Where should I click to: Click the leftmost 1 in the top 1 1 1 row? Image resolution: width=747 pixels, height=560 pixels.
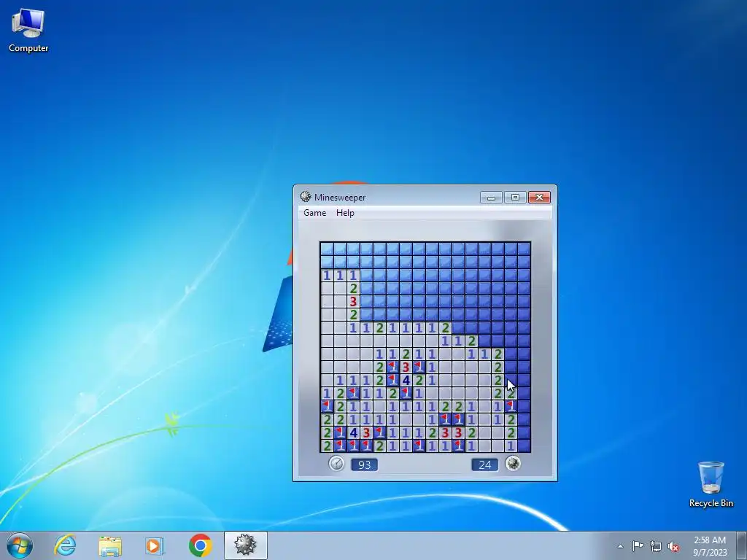click(x=327, y=275)
